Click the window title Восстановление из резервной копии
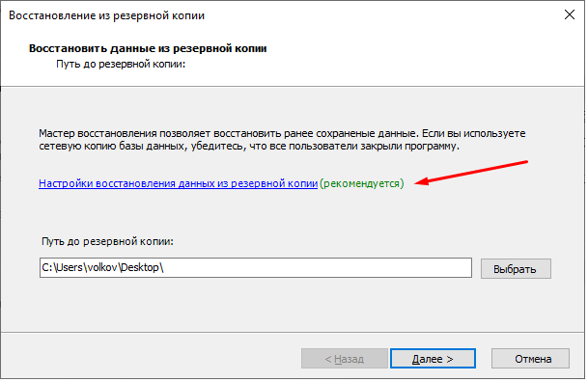This screenshot has width=588, height=382. tap(107, 15)
